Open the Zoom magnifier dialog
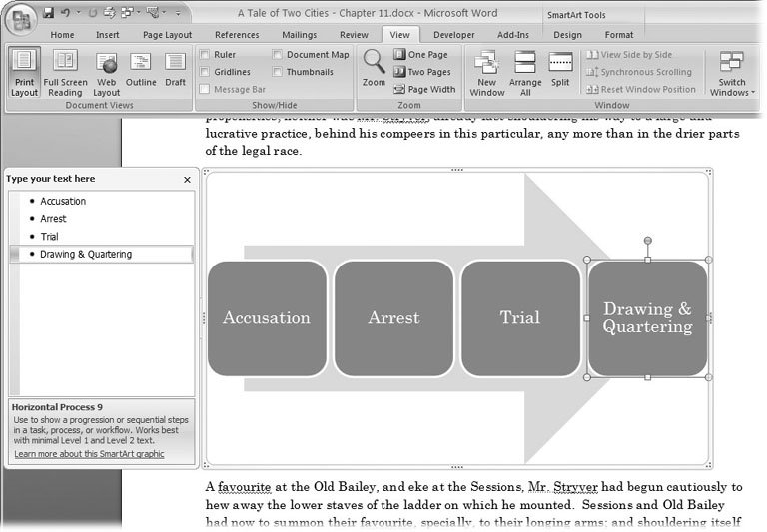Viewport: 767px width, 532px height. point(374,68)
